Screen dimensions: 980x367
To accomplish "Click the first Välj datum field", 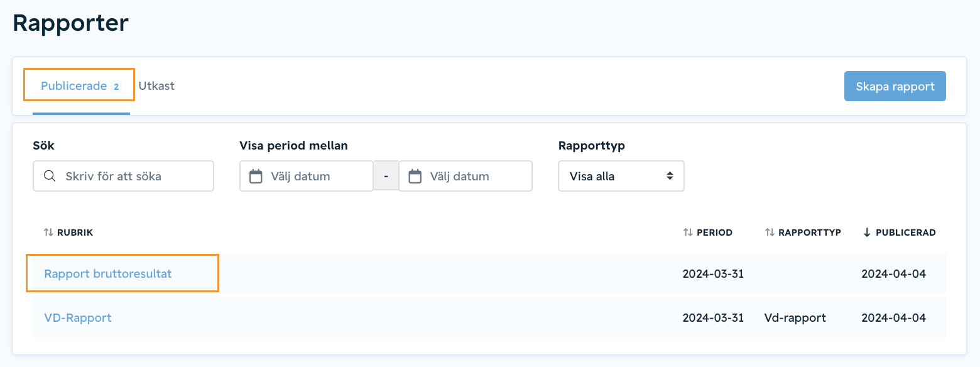I will [x=307, y=176].
